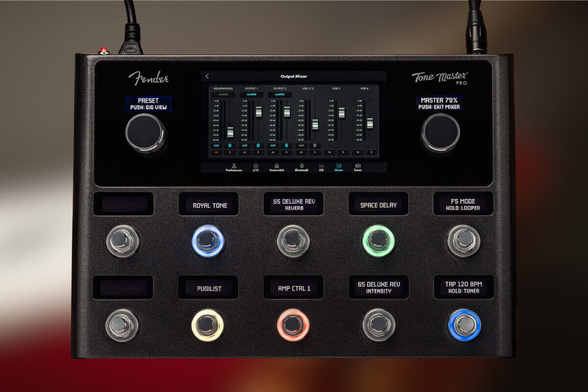Enable Bluetooth on USB 1/2 channel

point(315,146)
